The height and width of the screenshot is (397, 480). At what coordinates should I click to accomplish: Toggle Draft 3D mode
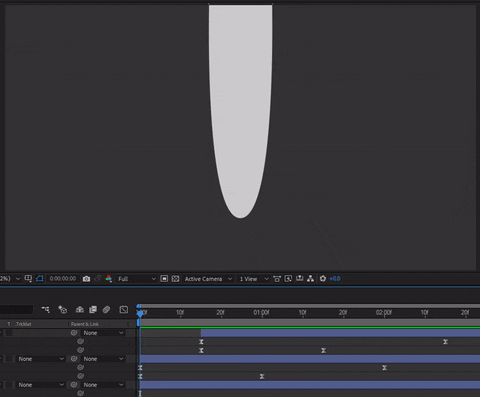pyautogui.click(x=63, y=310)
